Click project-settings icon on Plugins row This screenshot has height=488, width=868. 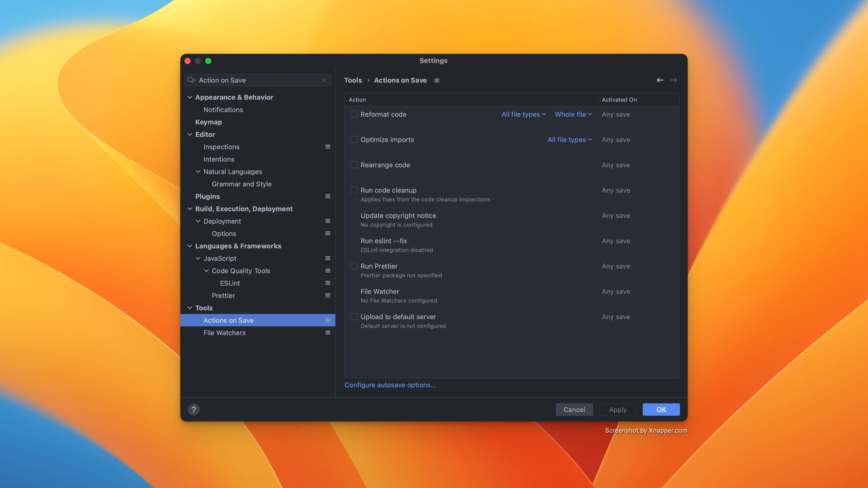(x=328, y=196)
